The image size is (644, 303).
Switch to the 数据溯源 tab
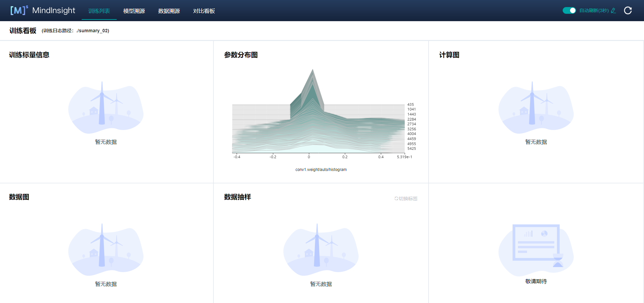(169, 11)
